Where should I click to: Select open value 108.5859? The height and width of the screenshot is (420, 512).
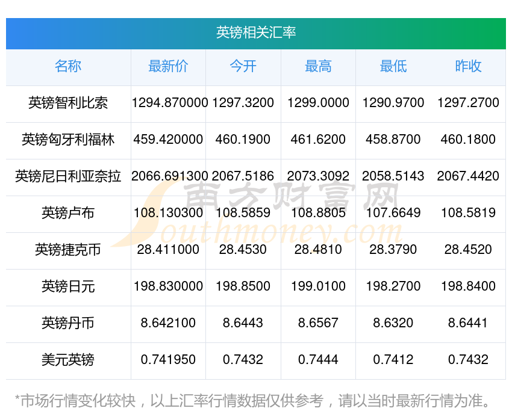coord(243,213)
